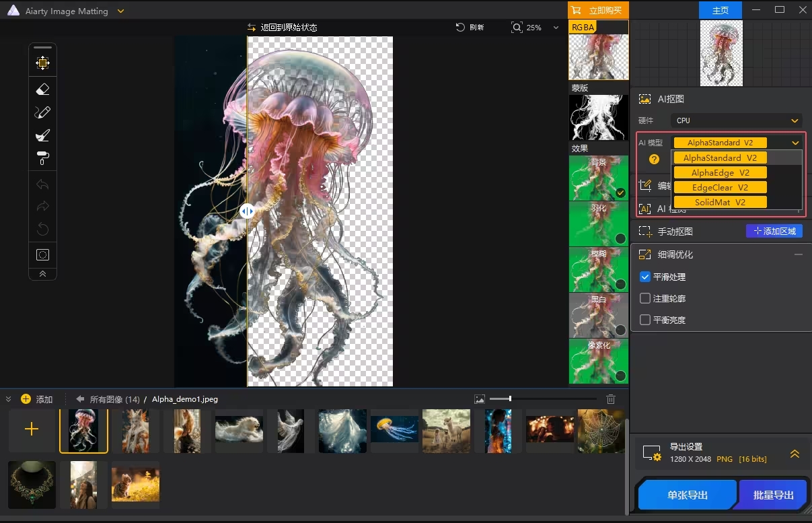Select the eraser tool in left toolbar
The height and width of the screenshot is (523, 812).
coord(42,90)
